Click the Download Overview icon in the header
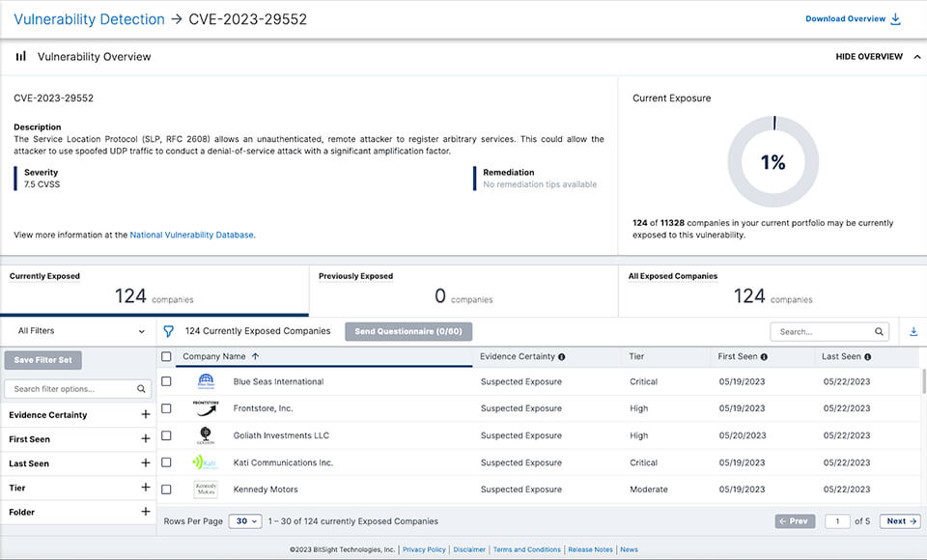The height and width of the screenshot is (560, 927). [x=895, y=18]
